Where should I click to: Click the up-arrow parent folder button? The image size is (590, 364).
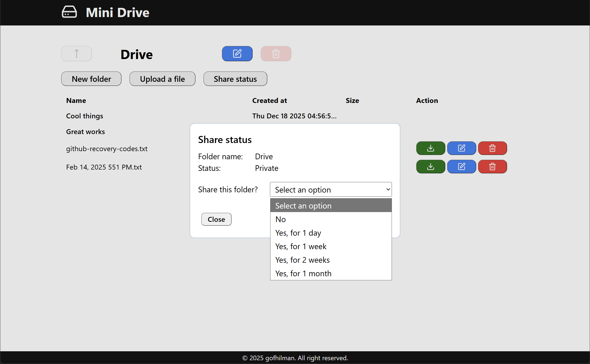[x=76, y=54]
